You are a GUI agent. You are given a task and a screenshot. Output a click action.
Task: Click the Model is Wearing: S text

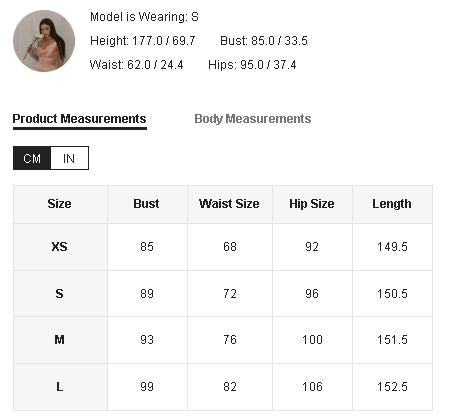click(144, 17)
